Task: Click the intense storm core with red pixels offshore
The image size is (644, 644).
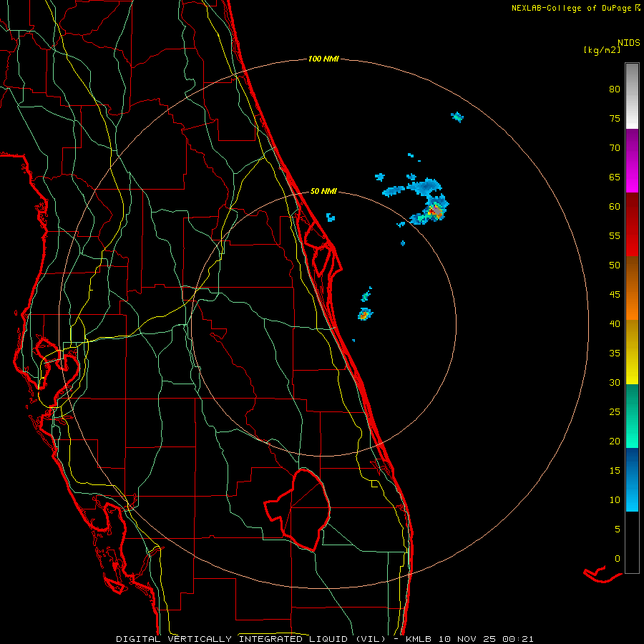Action: tap(435, 211)
